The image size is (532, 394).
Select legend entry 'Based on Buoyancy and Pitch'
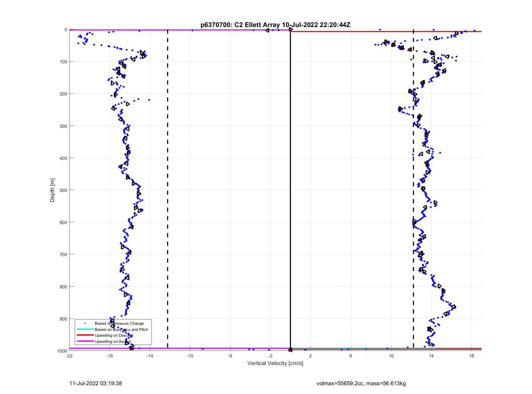[x=121, y=329]
